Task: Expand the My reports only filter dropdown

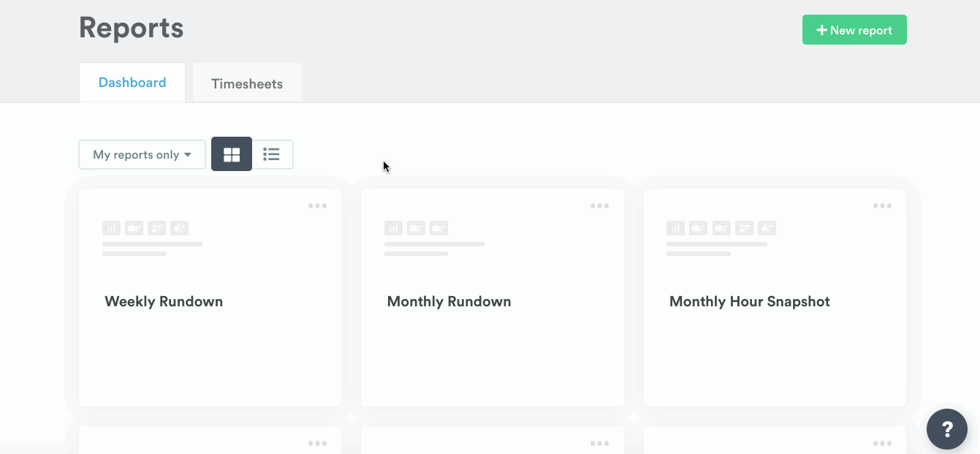Action: tap(142, 155)
